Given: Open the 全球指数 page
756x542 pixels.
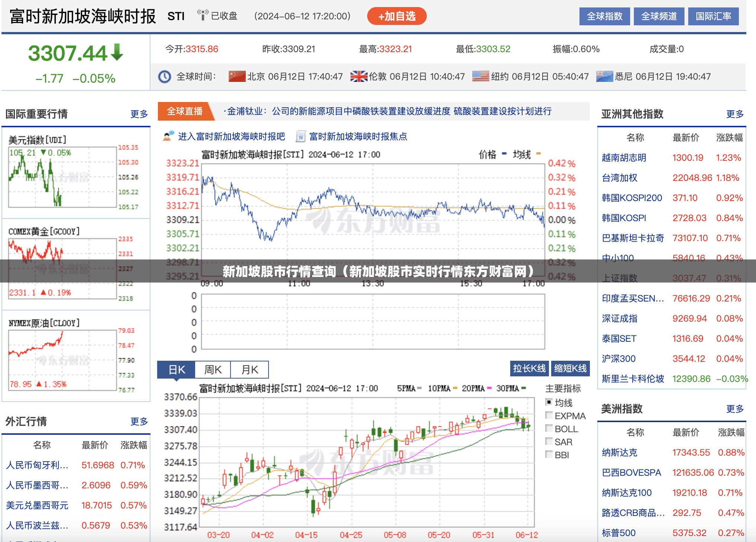Looking at the screenshot, I should (x=604, y=16).
